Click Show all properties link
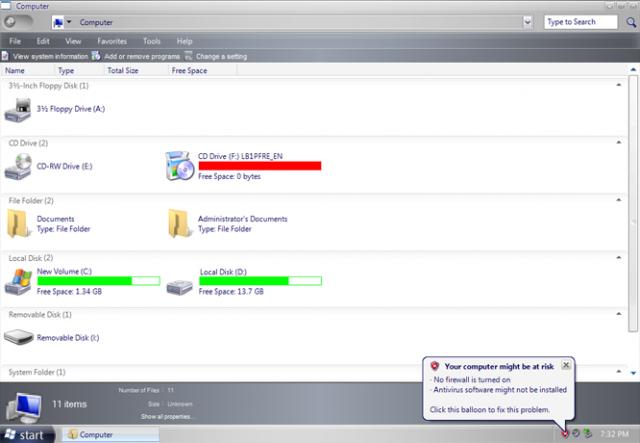The image size is (640, 443). (167, 416)
